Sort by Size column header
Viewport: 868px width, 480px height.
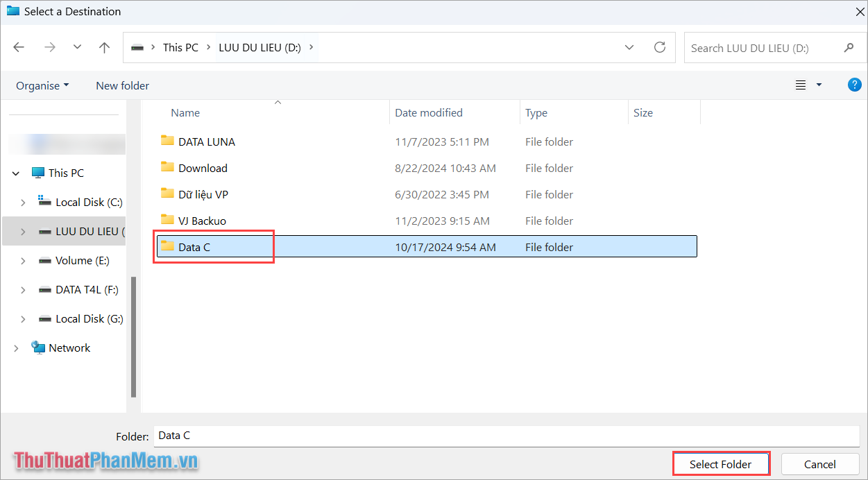tap(643, 112)
